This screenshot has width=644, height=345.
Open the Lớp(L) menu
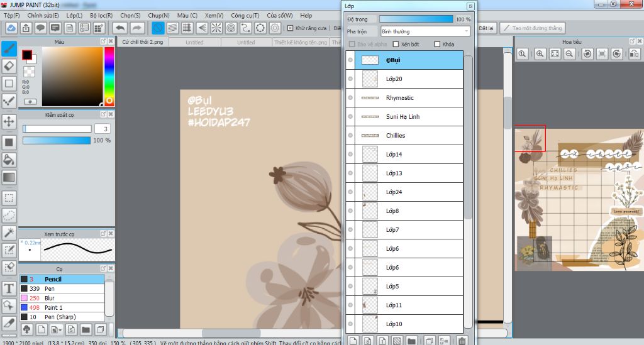(x=74, y=15)
